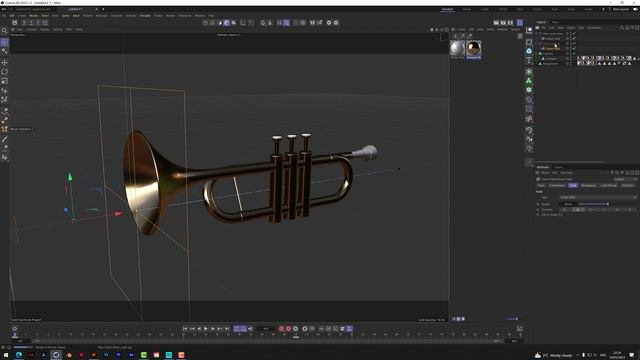Screen dimensions: 640x360
Task: Open Microsoft Edge from the taskbar
Action: coord(19,355)
